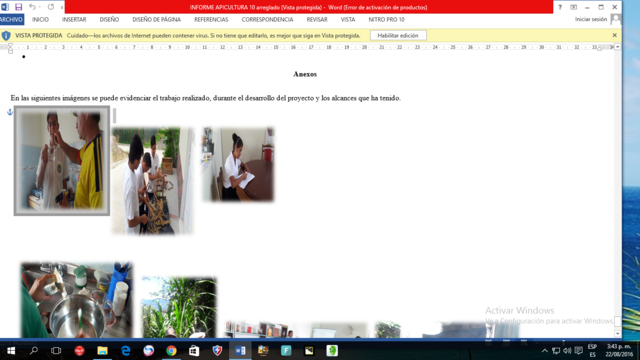Open the undo history dropdown arrow
The width and height of the screenshot is (640, 360).
tap(40, 7)
